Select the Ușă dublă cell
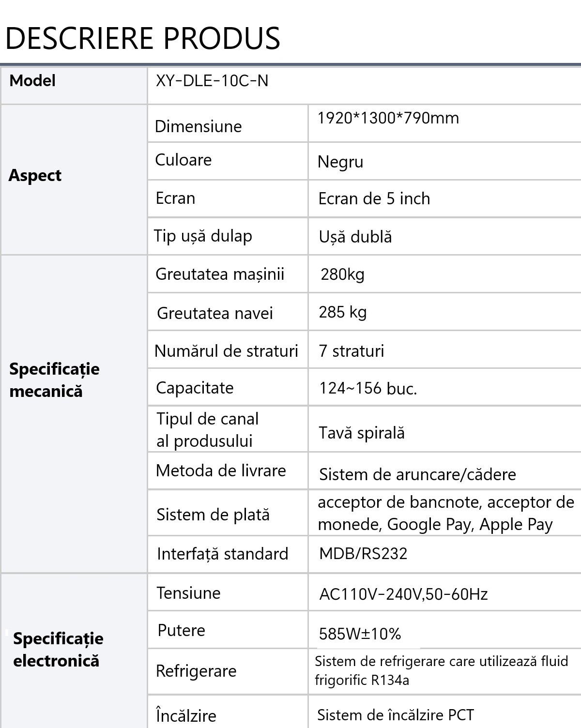This screenshot has width=581, height=728. [x=355, y=237]
